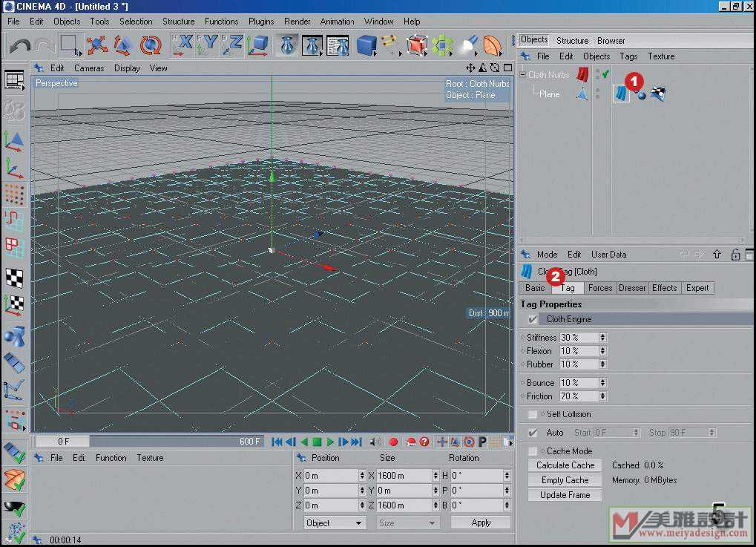Adjust the Size X stepper
Image resolution: width=756 pixels, height=547 pixels.
435,476
